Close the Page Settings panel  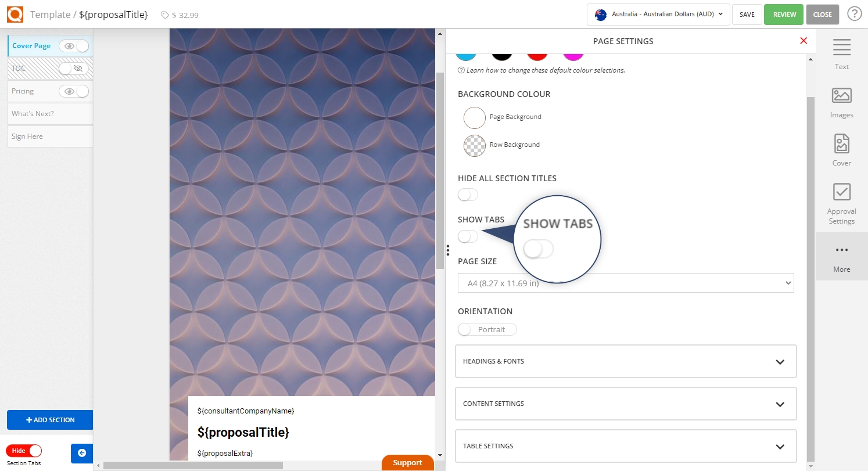click(x=804, y=41)
